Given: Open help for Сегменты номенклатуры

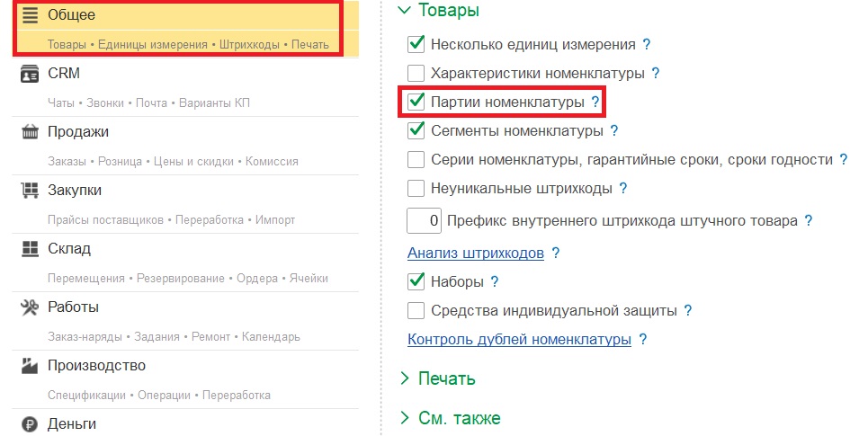Looking at the screenshot, I should point(614,130).
